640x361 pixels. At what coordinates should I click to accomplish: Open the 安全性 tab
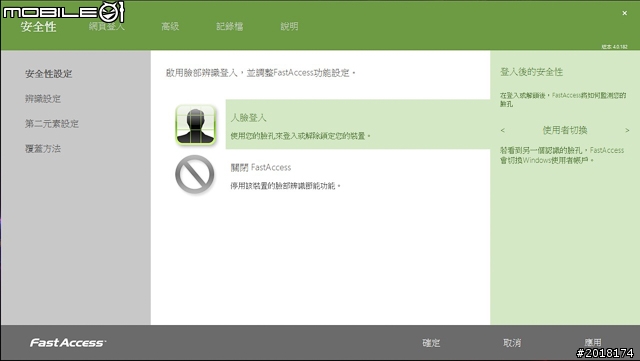tap(38, 27)
